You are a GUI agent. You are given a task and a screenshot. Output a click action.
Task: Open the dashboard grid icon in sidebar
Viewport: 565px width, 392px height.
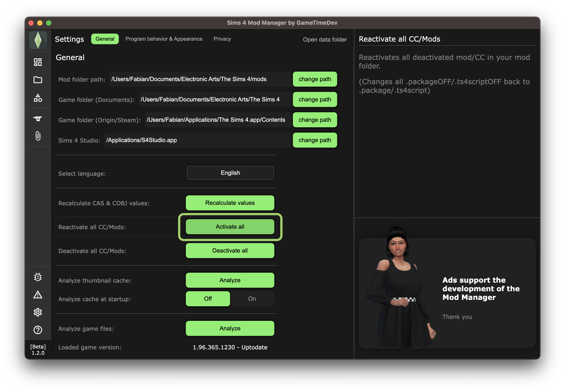[38, 62]
